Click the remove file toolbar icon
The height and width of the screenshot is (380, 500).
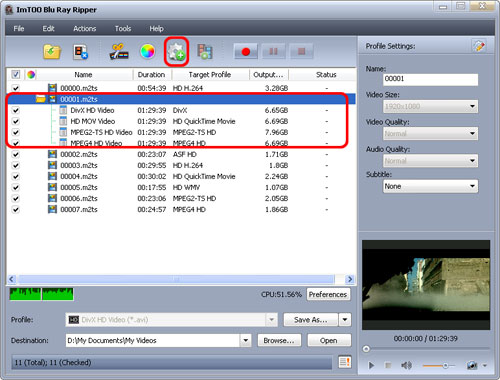point(80,52)
